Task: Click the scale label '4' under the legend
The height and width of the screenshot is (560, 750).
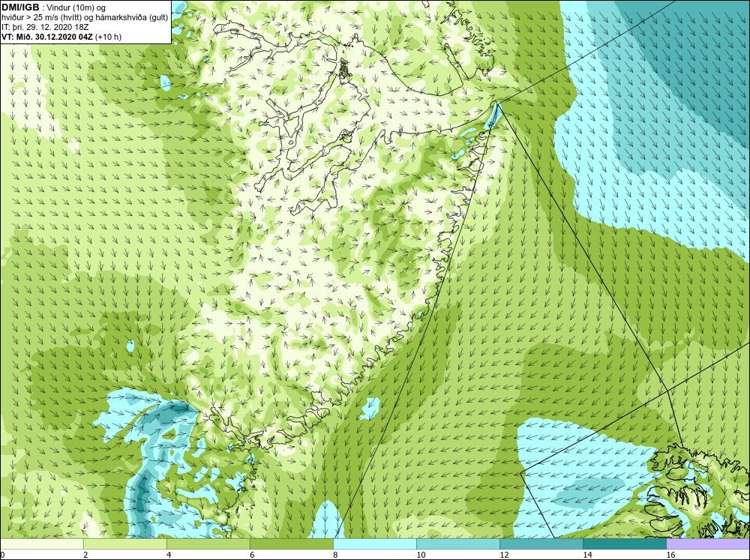Action: click(169, 555)
